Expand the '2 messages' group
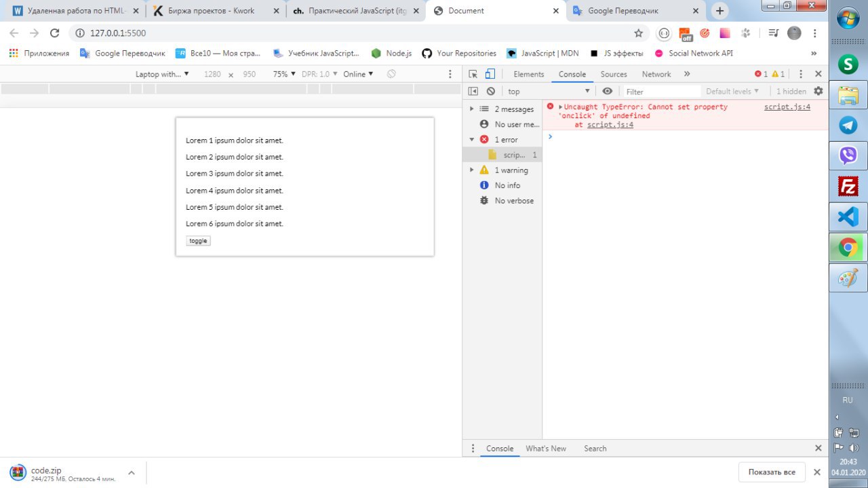 click(472, 109)
